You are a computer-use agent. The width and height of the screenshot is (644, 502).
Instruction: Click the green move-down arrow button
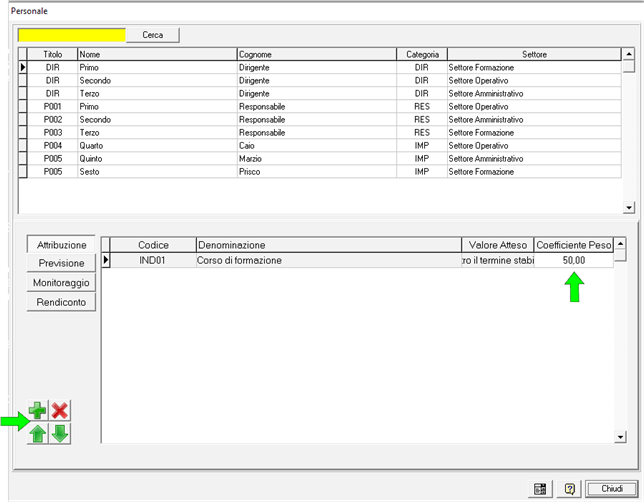60,434
